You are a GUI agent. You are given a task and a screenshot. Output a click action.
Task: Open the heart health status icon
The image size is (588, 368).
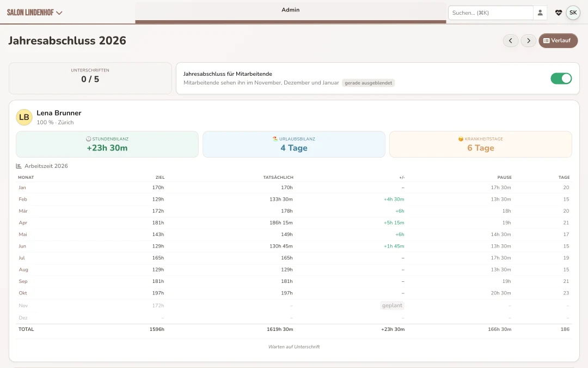[x=559, y=13]
